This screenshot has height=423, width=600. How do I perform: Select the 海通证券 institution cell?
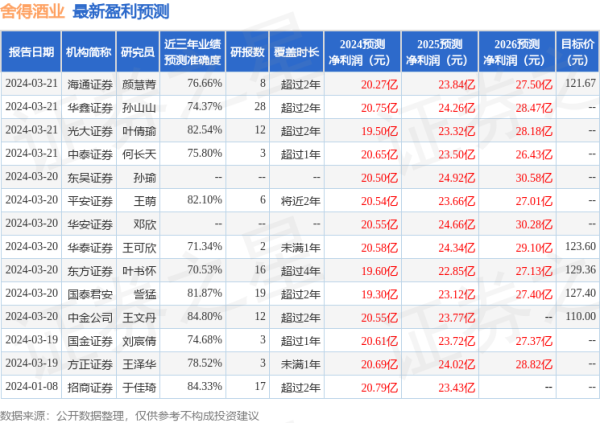[90, 84]
